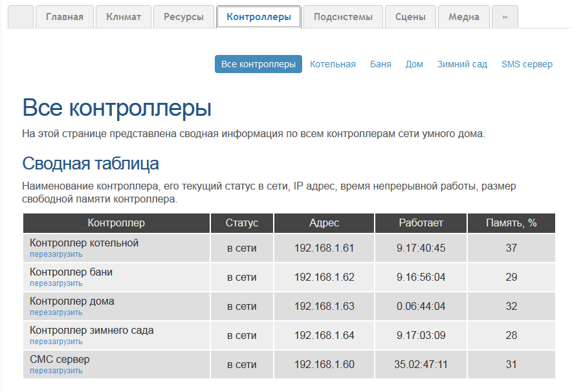Open the Зимний сад controller page
The image size is (572, 392).
point(462,64)
